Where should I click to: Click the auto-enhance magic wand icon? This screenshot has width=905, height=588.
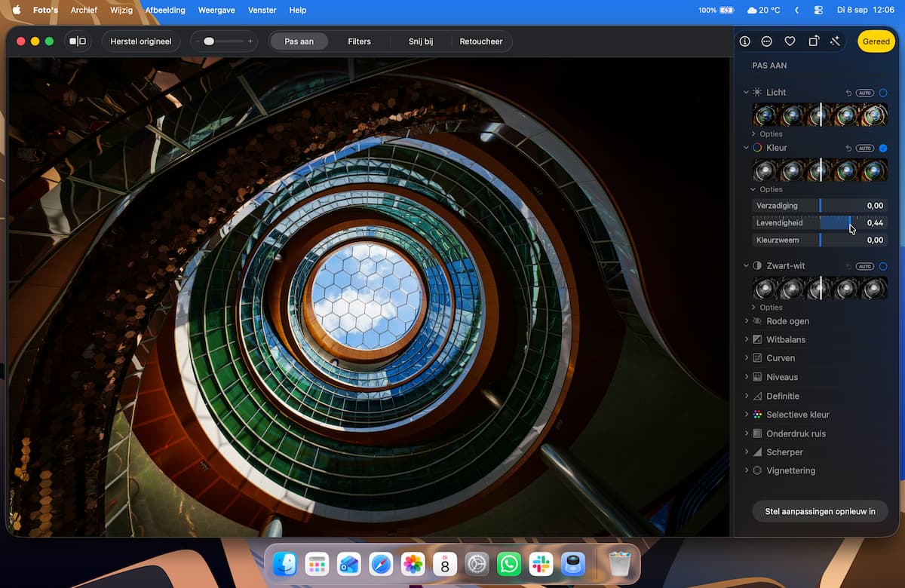pos(835,41)
